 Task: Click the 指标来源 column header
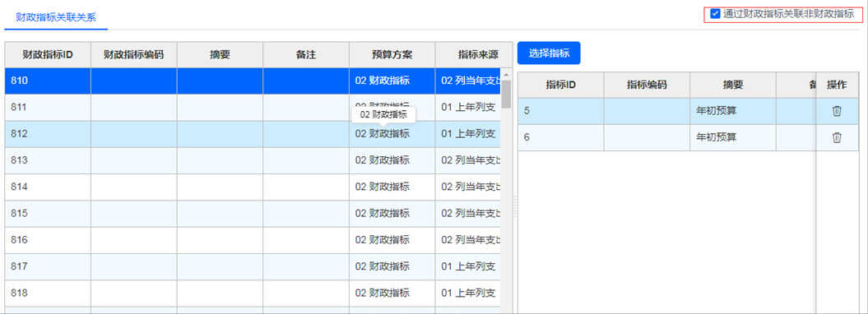474,55
